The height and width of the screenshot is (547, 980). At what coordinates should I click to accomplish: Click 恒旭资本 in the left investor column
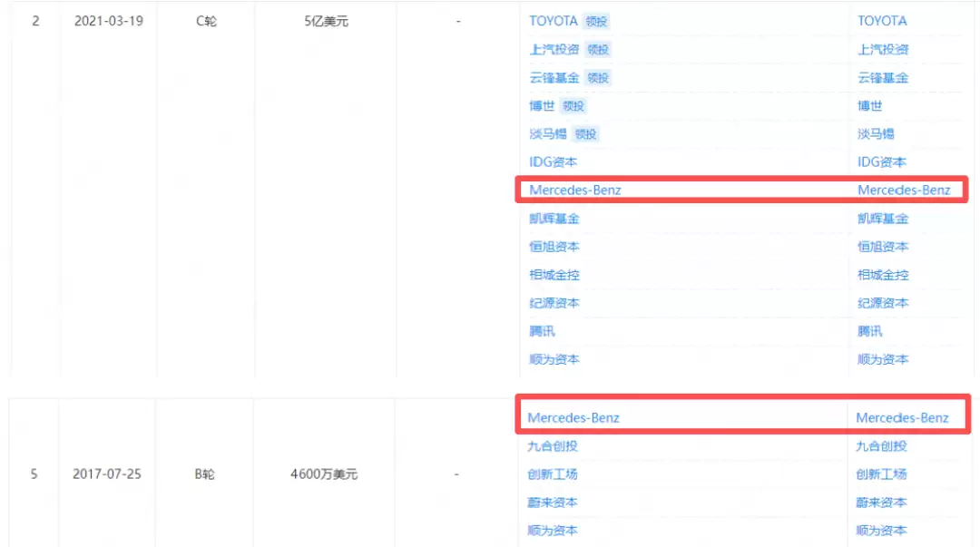pos(554,247)
